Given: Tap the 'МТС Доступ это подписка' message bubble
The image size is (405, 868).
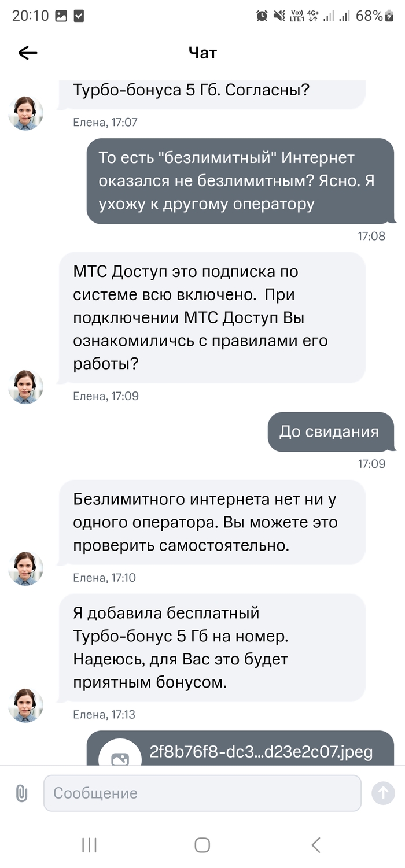Looking at the screenshot, I should [212, 317].
